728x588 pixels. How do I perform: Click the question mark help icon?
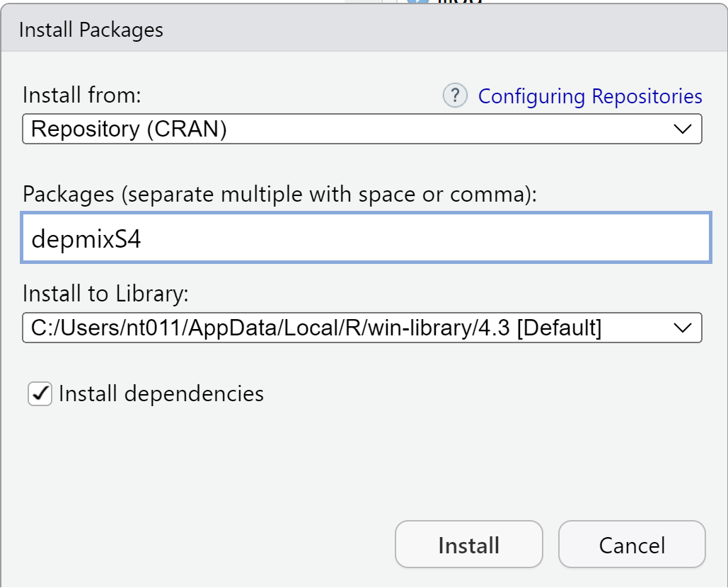[455, 96]
